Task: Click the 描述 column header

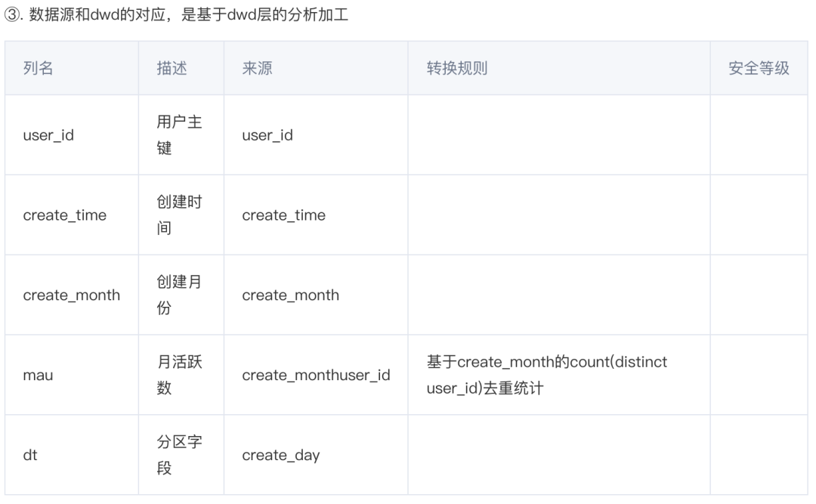Action: [172, 68]
